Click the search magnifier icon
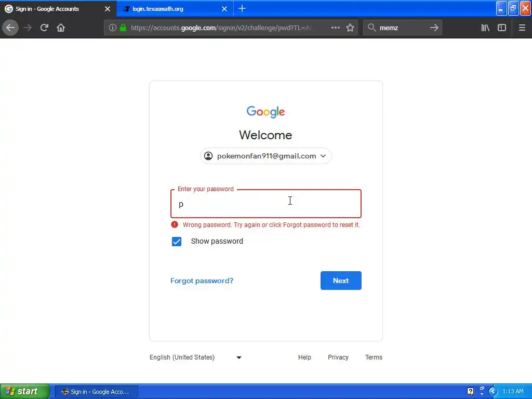532x399 pixels. coord(371,28)
